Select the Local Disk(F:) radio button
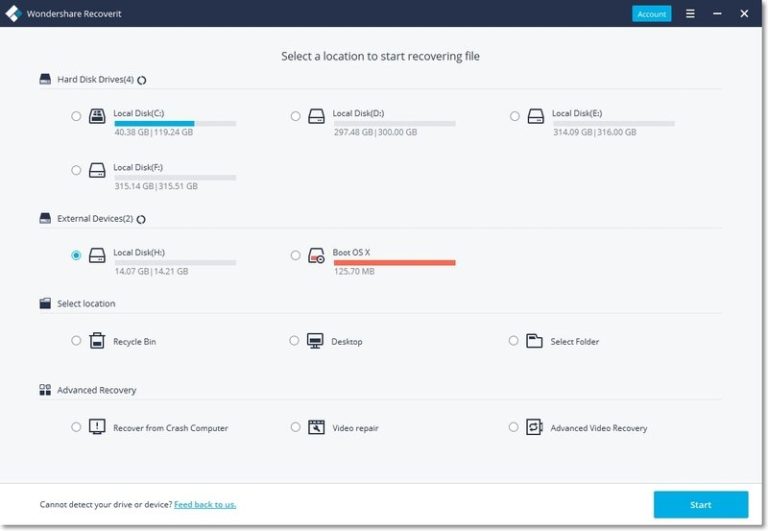Screen dimensions: 768x531 [x=76, y=170]
